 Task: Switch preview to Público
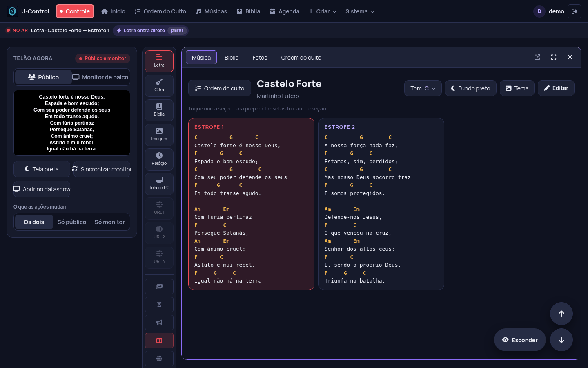(43, 77)
